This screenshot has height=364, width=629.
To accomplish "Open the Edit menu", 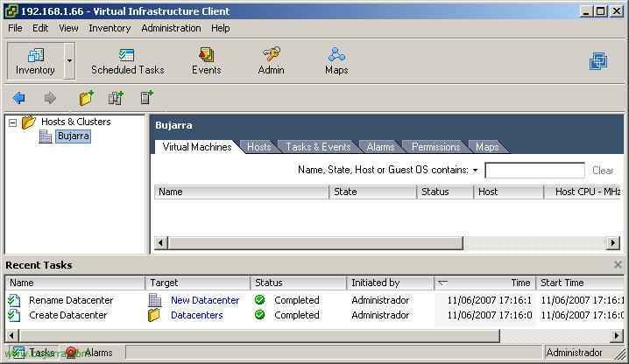I will 40,28.
